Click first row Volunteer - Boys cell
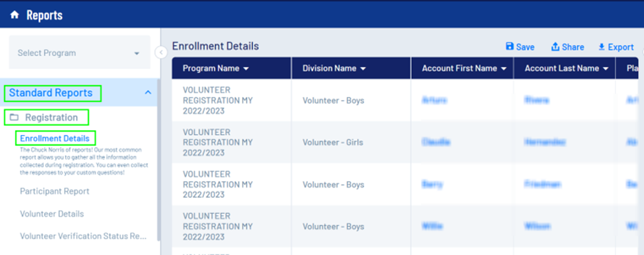 333,100
